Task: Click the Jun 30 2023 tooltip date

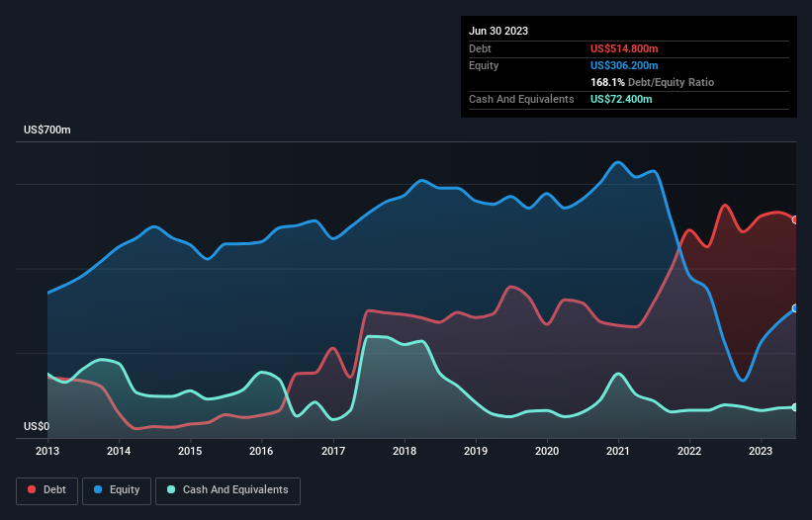Action: [498, 31]
